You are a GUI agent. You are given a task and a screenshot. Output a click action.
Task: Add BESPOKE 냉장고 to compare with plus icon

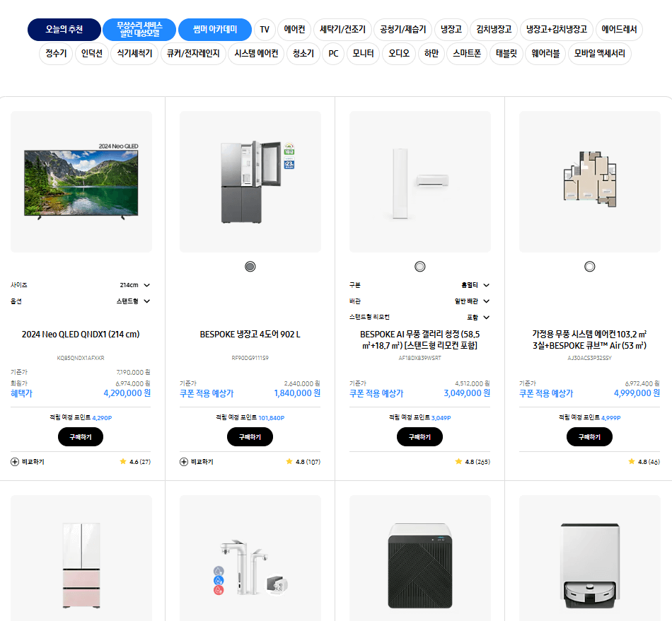[184, 462]
